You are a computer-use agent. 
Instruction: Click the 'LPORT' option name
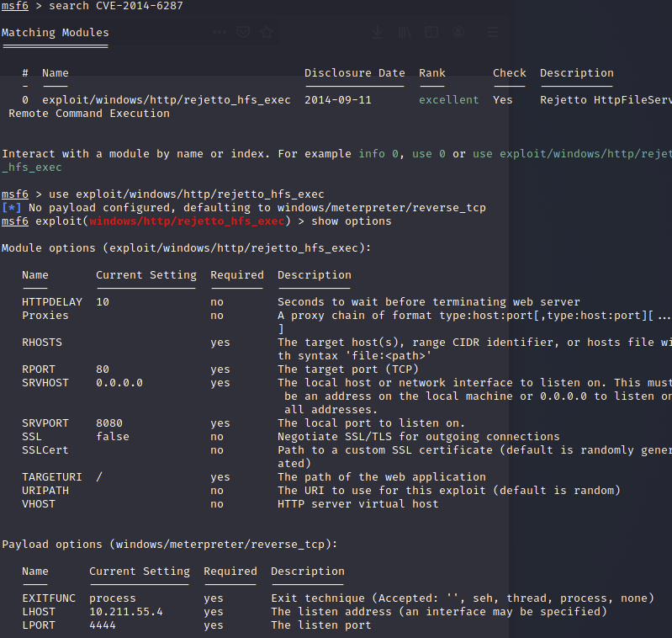pyautogui.click(x=39, y=625)
